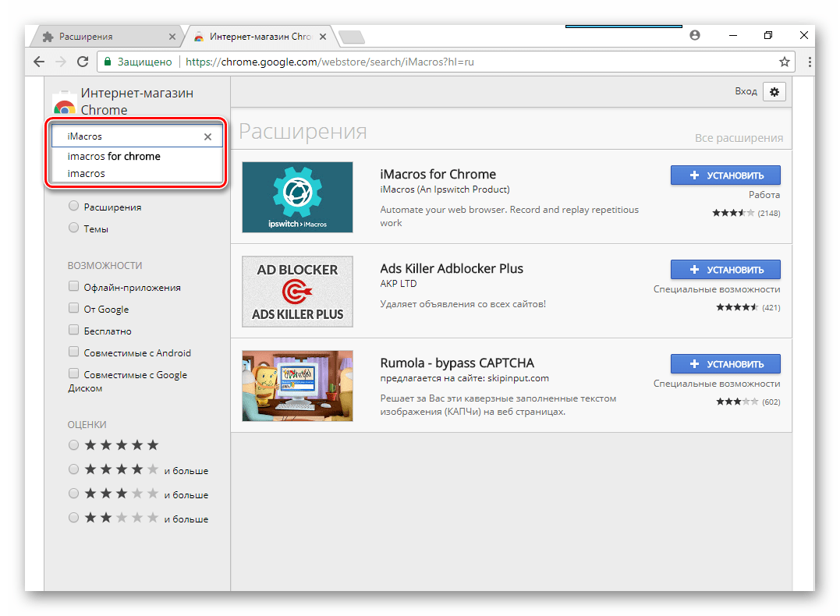This screenshot has width=840, height=616.
Task: Check Совместимые с Google Диском
Action: [x=74, y=373]
